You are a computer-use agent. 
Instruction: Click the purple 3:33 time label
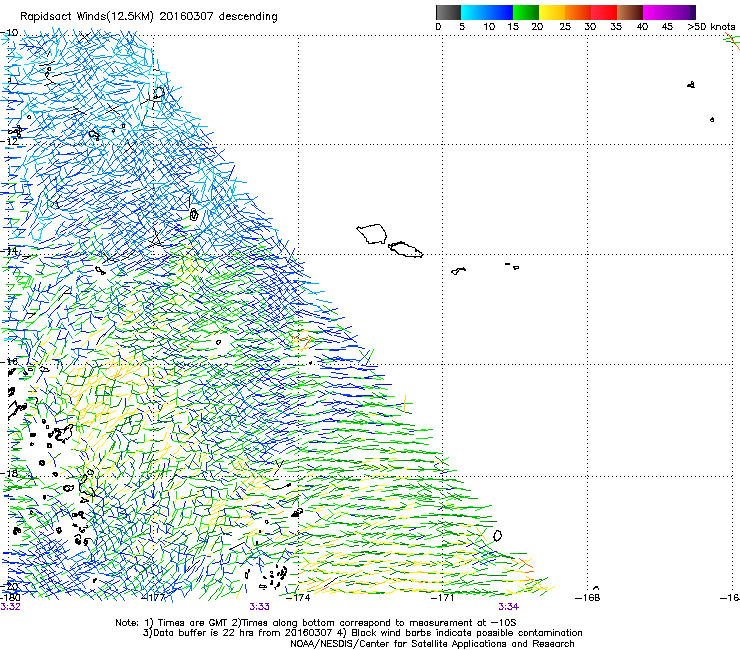[260, 607]
